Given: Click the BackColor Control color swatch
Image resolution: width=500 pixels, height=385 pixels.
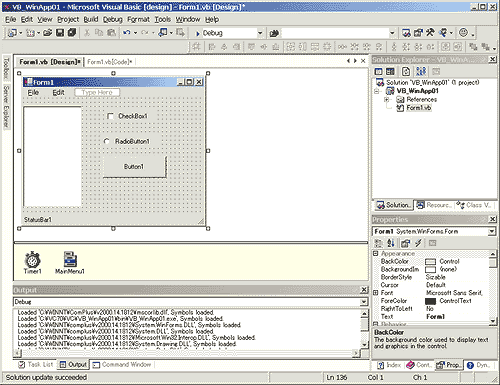Looking at the screenshot, I should tap(431, 262).
